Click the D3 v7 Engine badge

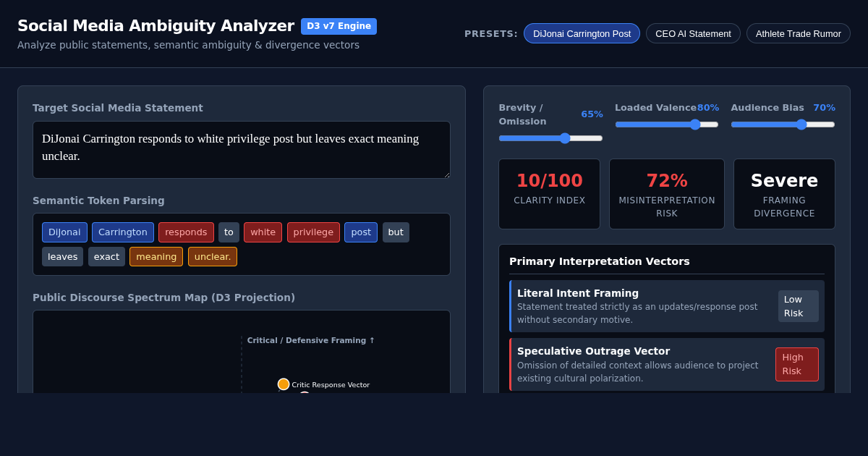pos(339,26)
